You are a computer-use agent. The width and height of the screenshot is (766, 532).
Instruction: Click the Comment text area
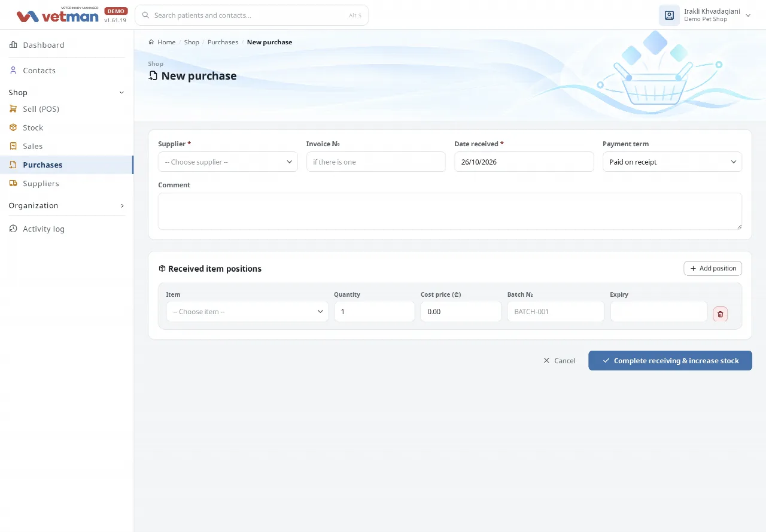[x=450, y=211]
